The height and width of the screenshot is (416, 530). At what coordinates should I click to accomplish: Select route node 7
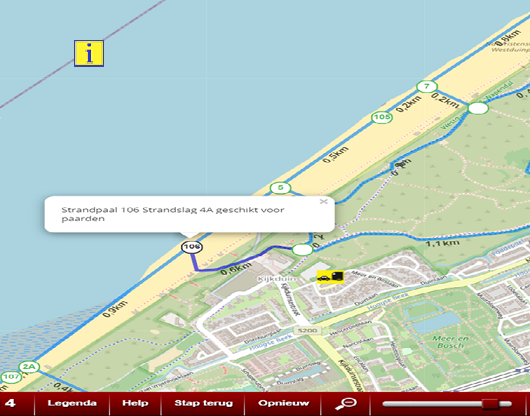(x=427, y=87)
